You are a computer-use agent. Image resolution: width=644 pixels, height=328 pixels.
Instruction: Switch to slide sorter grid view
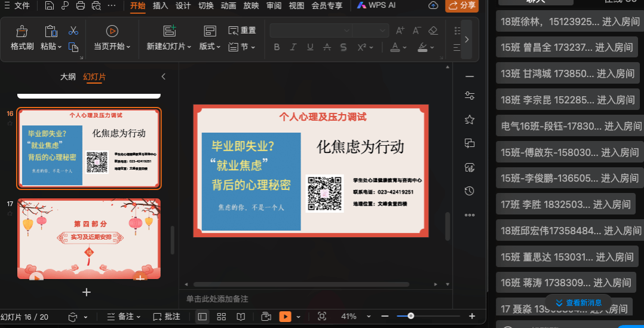coord(222,317)
